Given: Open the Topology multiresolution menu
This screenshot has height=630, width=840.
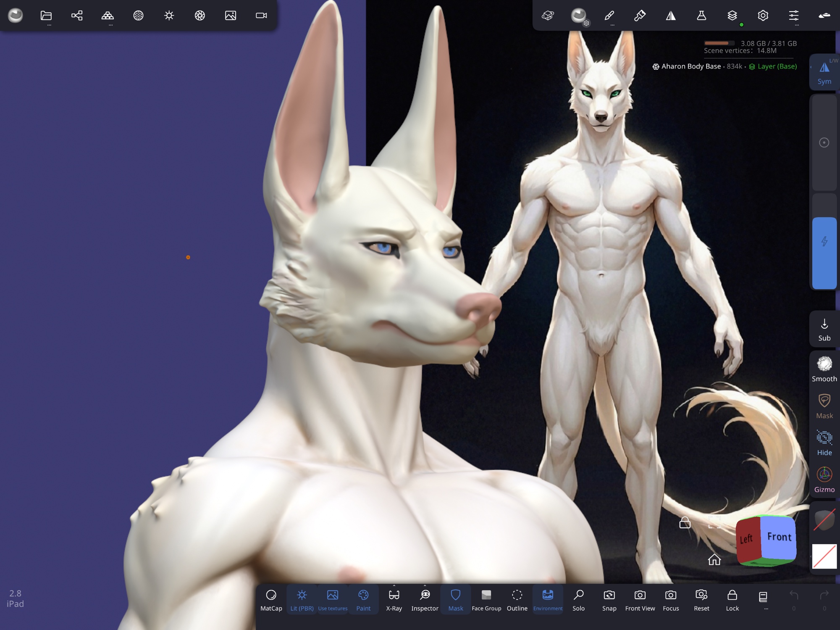Looking at the screenshot, I should (x=108, y=16).
